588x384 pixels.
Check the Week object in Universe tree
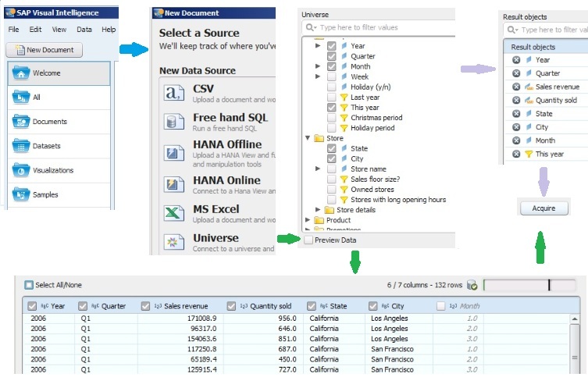[x=332, y=76]
